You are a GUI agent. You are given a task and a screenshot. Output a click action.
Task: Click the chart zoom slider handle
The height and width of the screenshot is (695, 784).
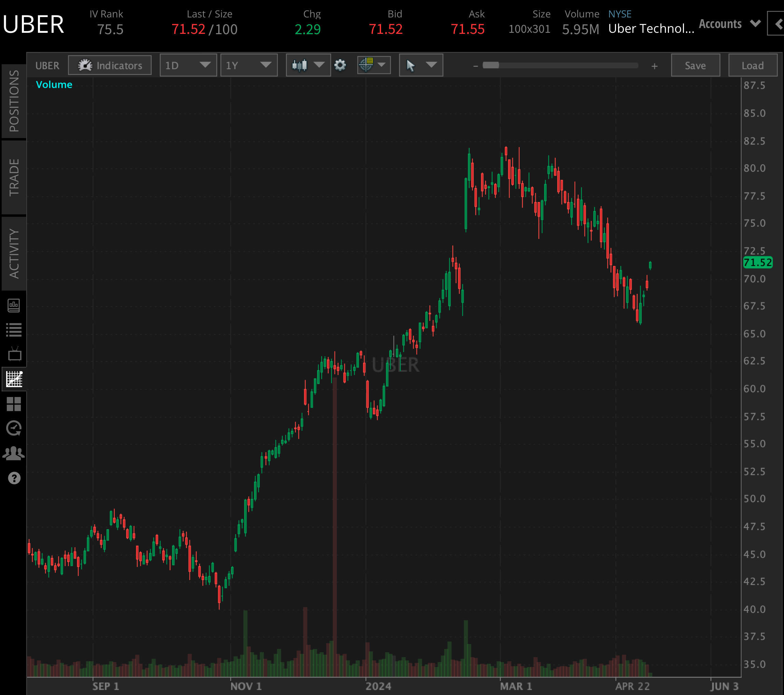(491, 65)
